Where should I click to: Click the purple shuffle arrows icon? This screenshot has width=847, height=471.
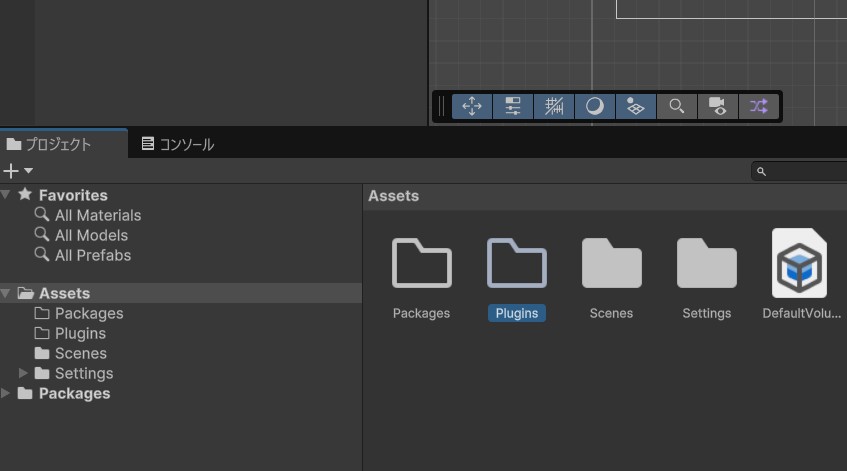tap(758, 106)
